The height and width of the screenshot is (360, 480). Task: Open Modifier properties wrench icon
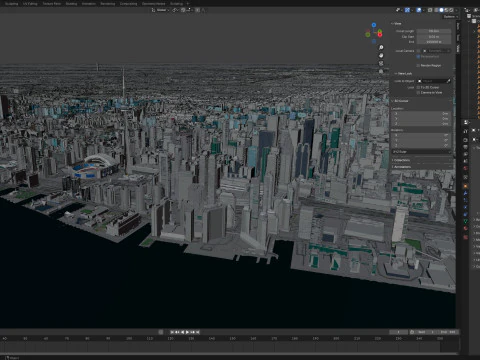tap(465, 193)
